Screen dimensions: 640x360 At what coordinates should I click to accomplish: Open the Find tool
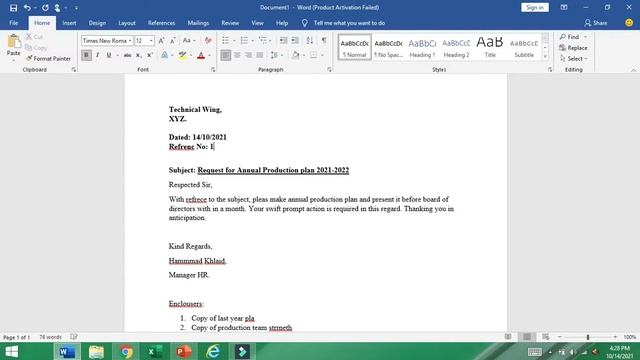[569, 37]
